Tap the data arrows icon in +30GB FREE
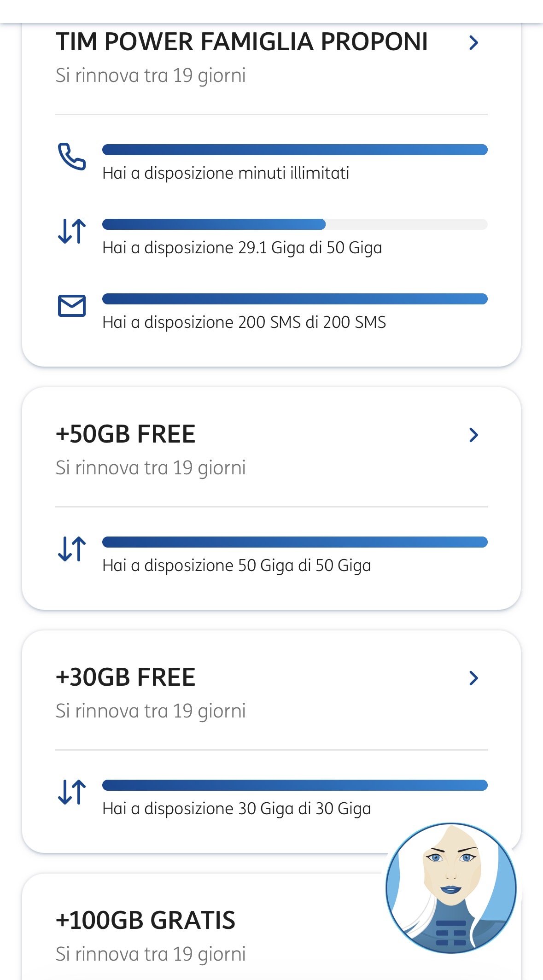 pos(72,792)
